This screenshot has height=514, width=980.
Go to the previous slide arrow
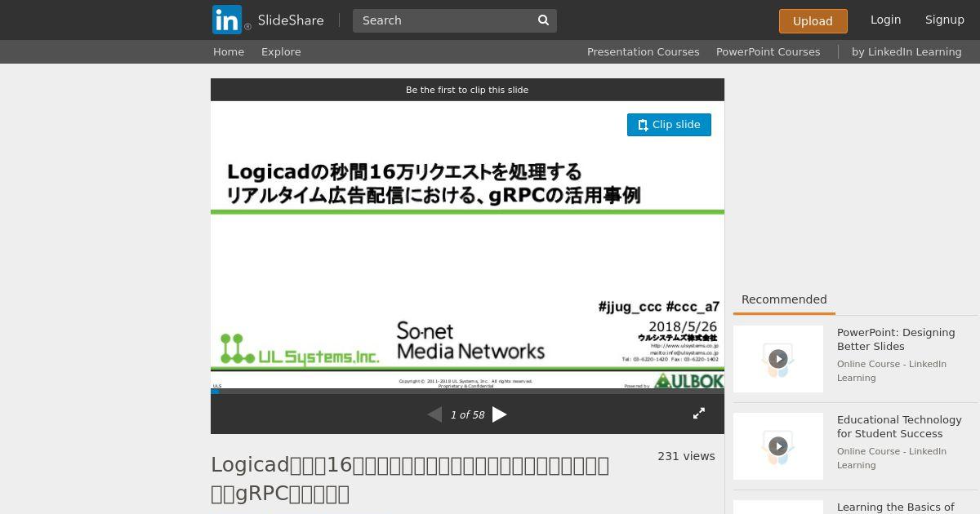pyautogui.click(x=434, y=414)
